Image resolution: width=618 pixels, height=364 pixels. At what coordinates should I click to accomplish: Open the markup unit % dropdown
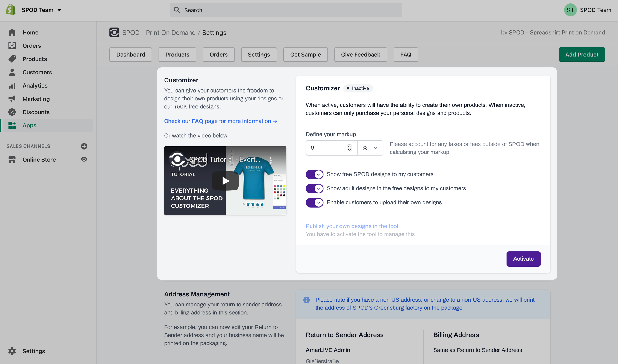(x=370, y=148)
